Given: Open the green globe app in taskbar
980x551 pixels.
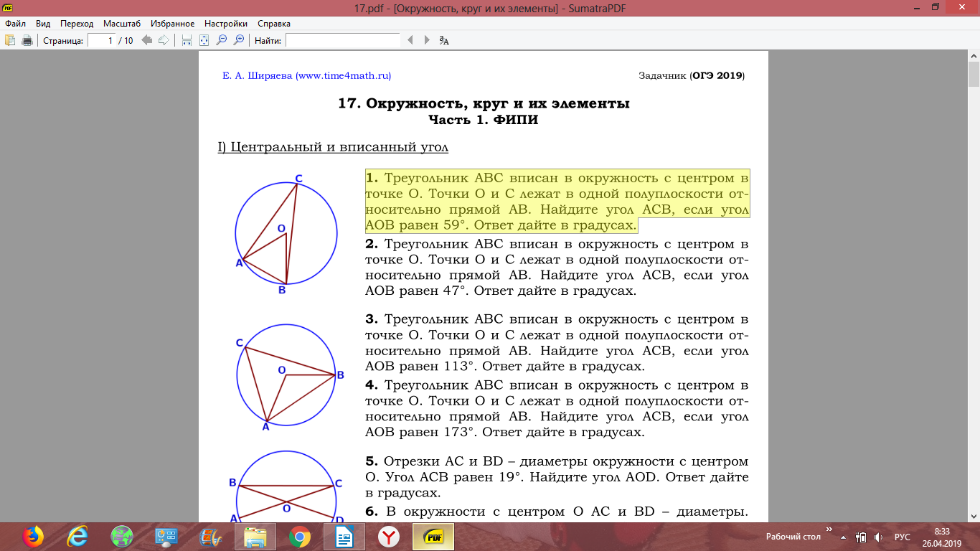Looking at the screenshot, I should (122, 536).
